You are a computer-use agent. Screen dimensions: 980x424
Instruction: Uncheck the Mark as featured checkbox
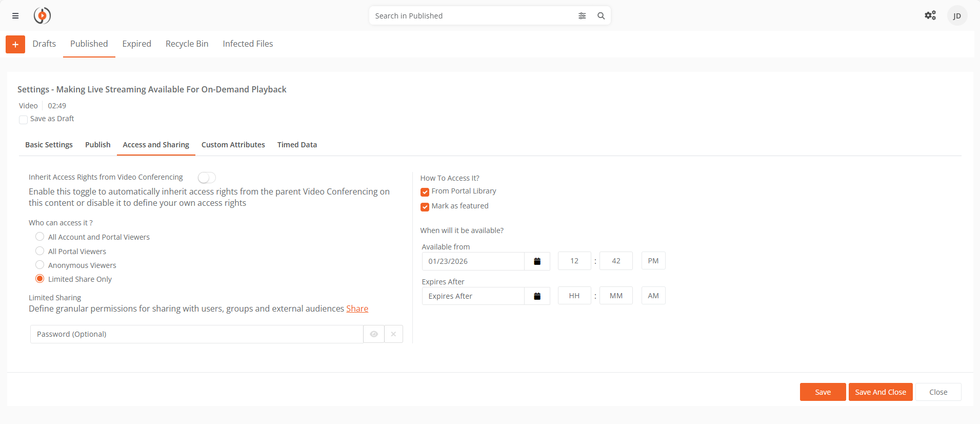click(425, 207)
